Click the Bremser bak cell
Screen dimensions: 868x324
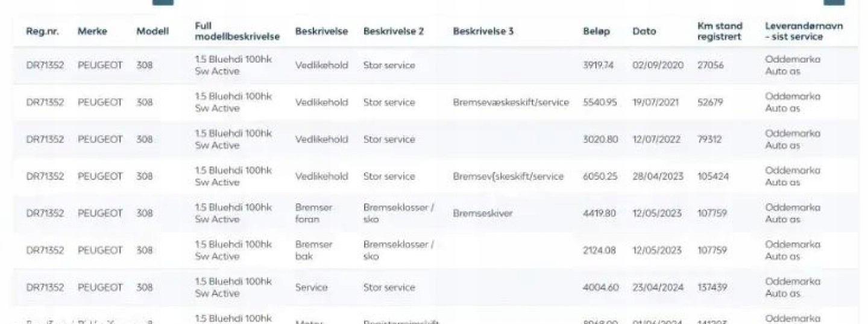coord(313,250)
